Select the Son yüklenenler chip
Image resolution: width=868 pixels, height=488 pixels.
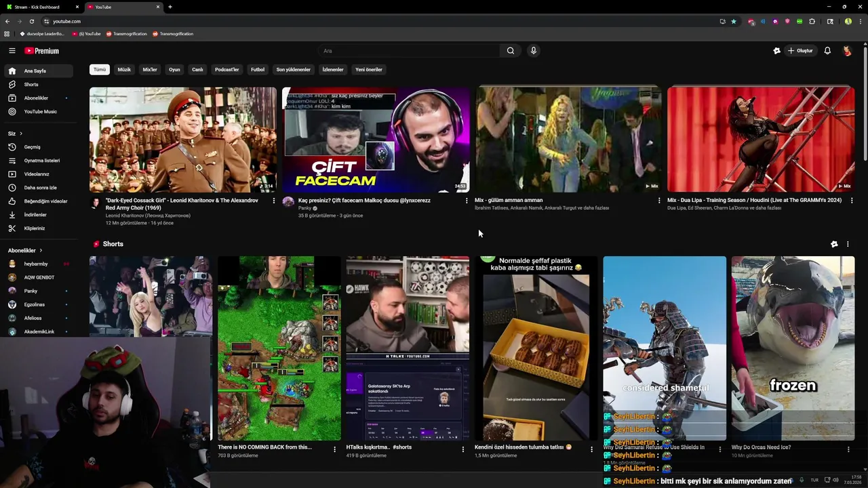pyautogui.click(x=293, y=70)
